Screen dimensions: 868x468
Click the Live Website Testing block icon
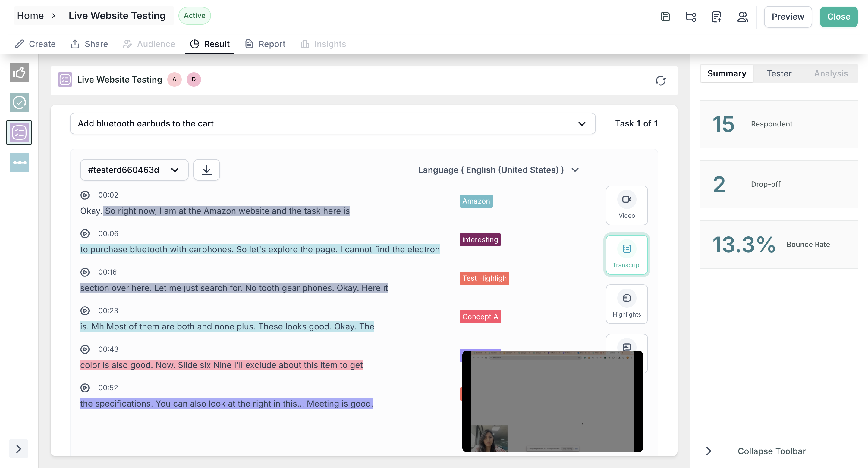coord(65,80)
